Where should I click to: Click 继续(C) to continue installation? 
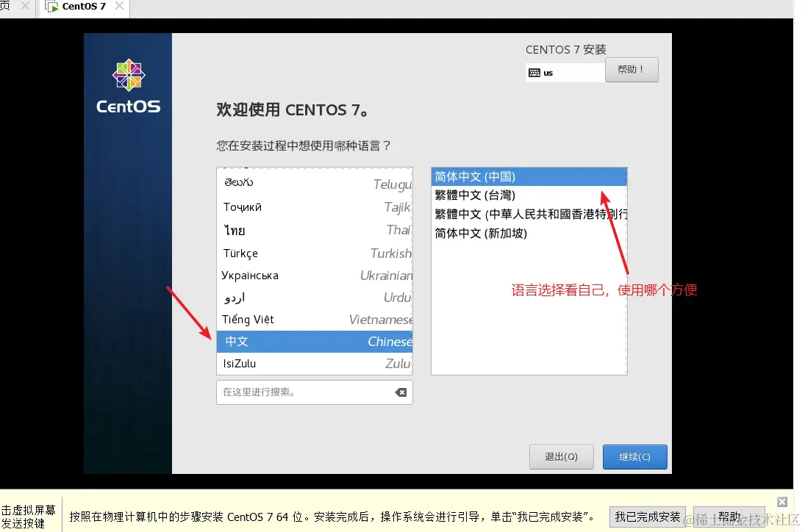pyautogui.click(x=634, y=456)
